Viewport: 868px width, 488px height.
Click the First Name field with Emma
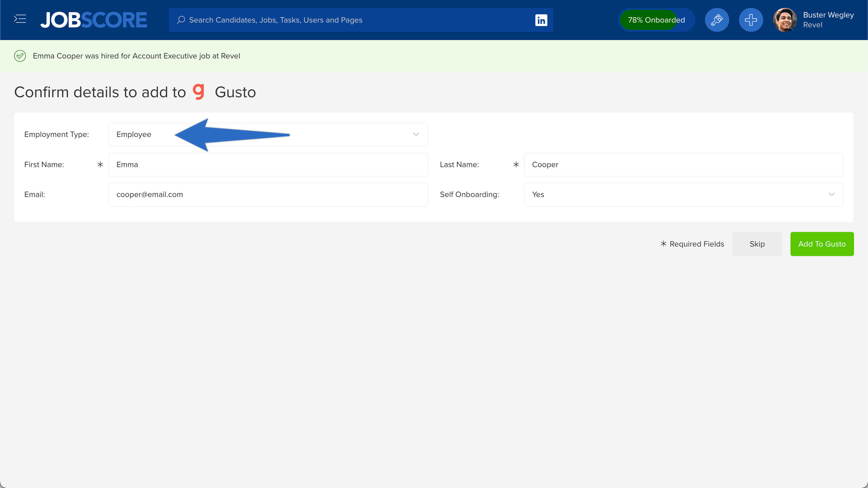(268, 165)
